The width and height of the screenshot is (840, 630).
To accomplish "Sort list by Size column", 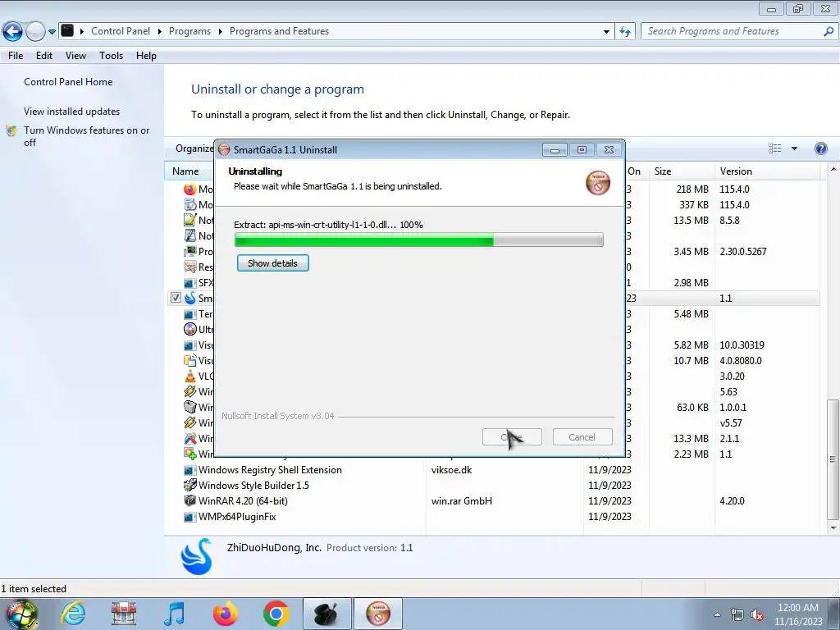I will click(x=663, y=171).
